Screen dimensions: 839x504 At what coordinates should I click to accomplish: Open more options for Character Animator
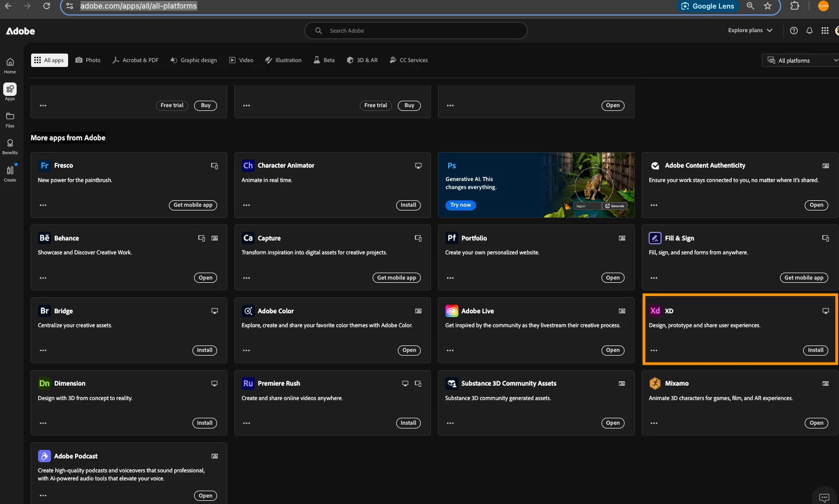pos(247,205)
